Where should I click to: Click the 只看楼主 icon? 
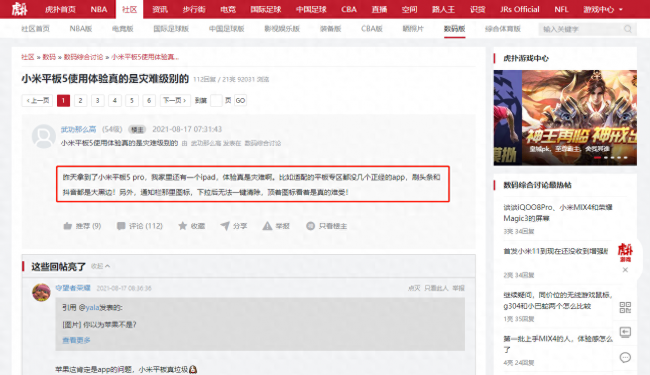pyautogui.click(x=310, y=226)
